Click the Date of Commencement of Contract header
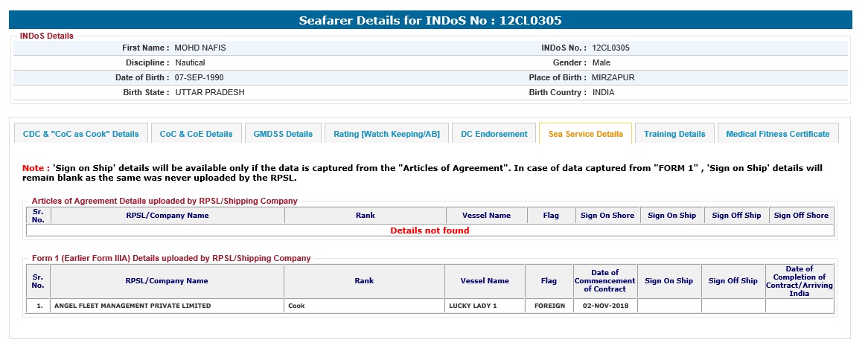This screenshot has height=348, width=868. tap(604, 281)
